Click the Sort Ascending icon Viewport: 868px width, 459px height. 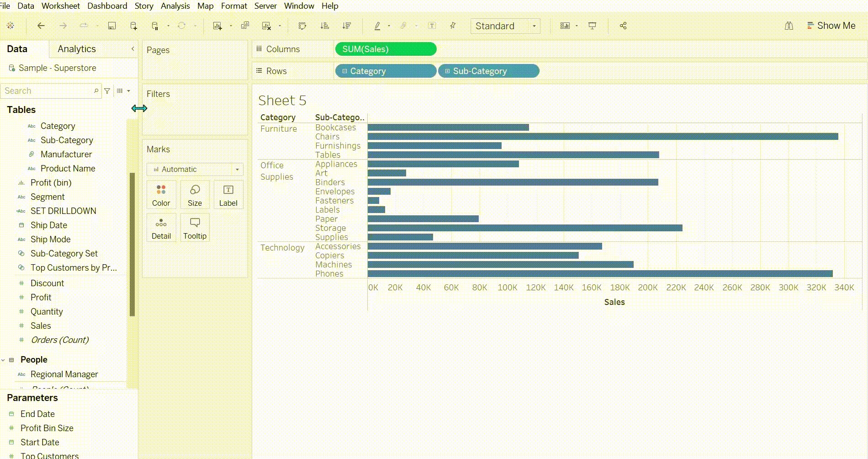click(x=325, y=26)
